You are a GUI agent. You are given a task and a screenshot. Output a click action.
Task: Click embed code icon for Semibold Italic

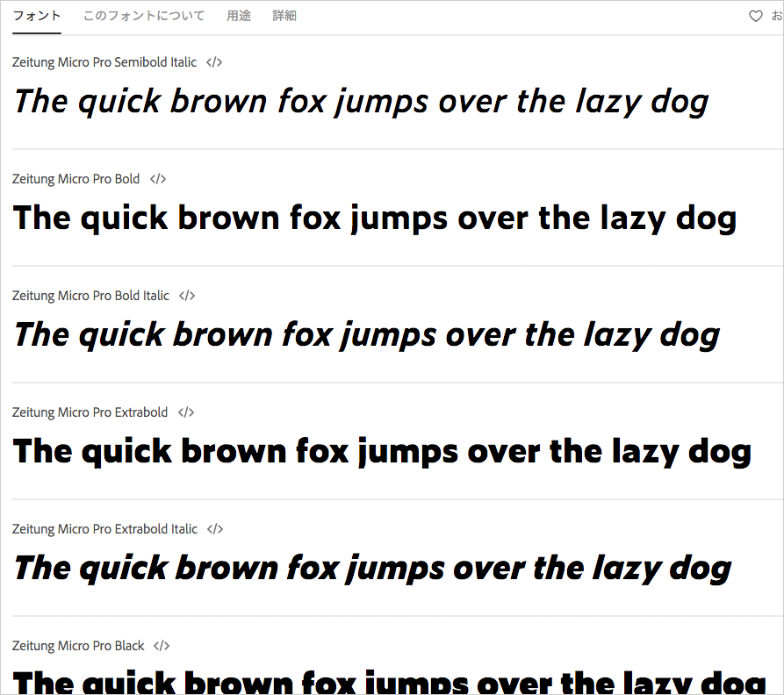[214, 62]
